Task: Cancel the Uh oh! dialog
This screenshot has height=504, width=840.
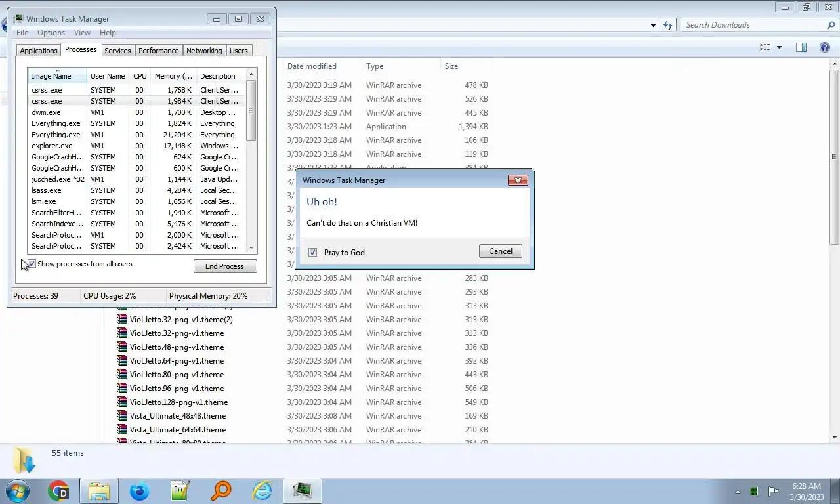Action: [501, 251]
